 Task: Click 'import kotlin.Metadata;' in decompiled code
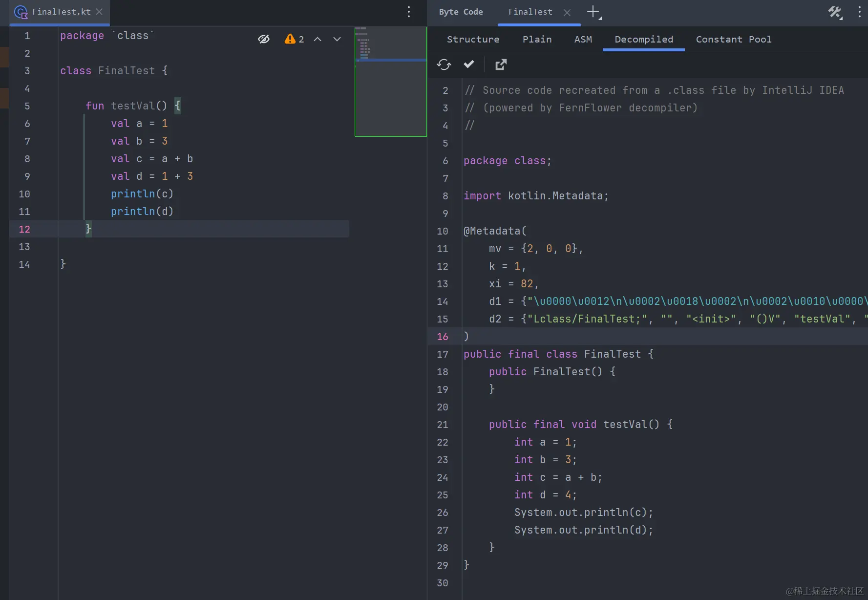click(x=536, y=196)
